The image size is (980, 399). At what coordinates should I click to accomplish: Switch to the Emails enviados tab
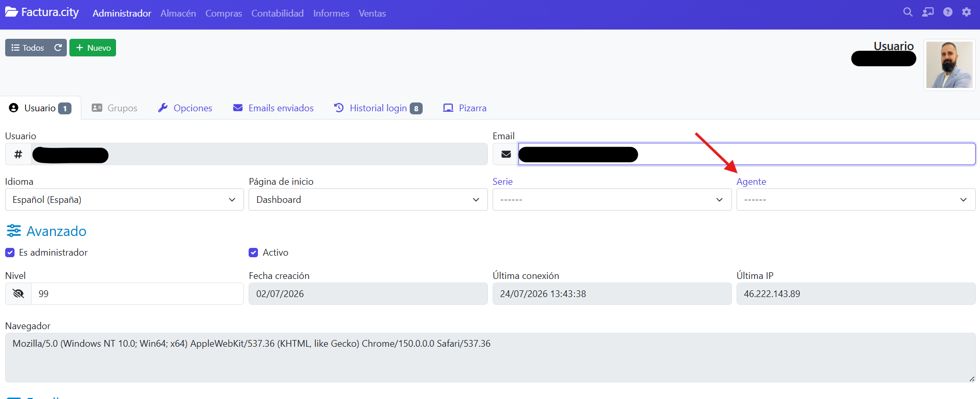[273, 108]
